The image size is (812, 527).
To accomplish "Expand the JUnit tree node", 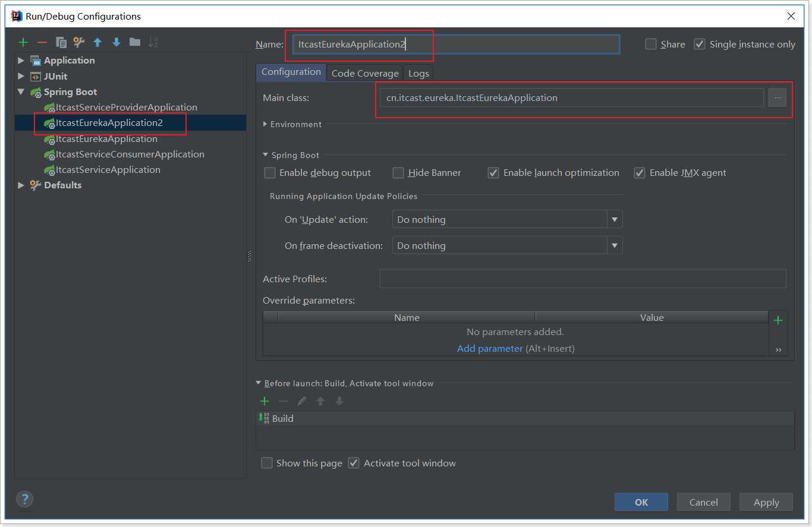I will click(21, 76).
